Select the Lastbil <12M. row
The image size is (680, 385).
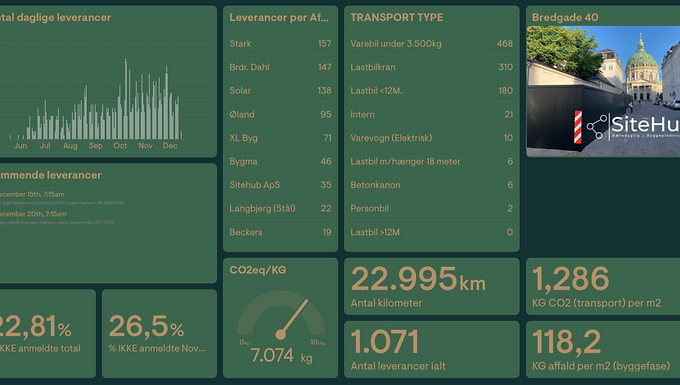pyautogui.click(x=432, y=90)
